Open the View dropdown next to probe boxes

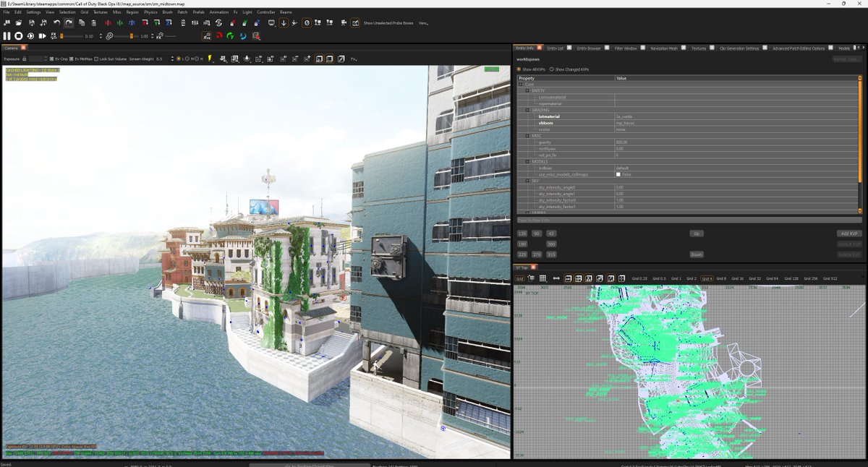tap(422, 23)
